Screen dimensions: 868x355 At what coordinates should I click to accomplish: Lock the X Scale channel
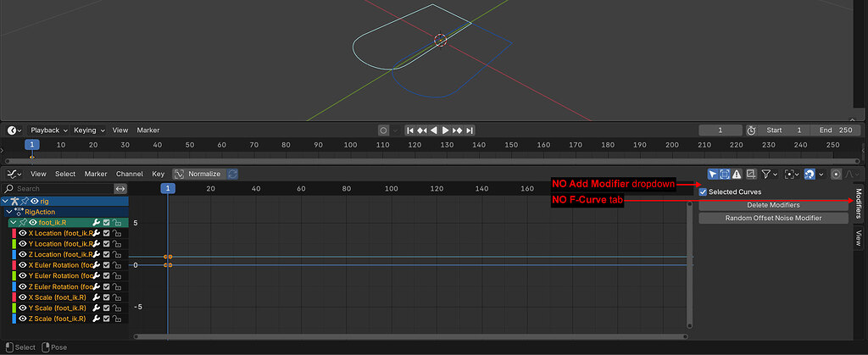click(117, 297)
